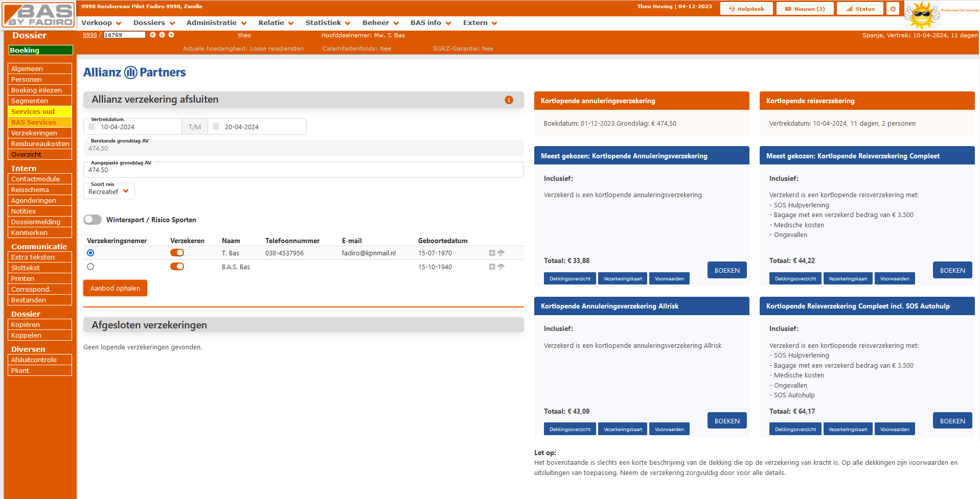The height and width of the screenshot is (499, 980).
Task: Click the Helpdesk button
Action: (746, 9)
